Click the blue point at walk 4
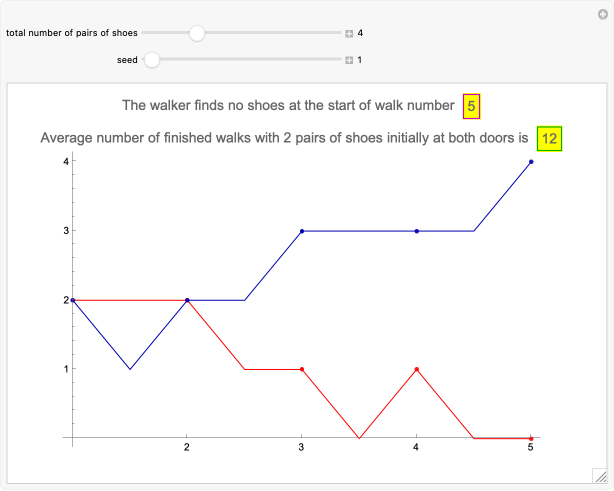614x491 pixels. tap(417, 231)
